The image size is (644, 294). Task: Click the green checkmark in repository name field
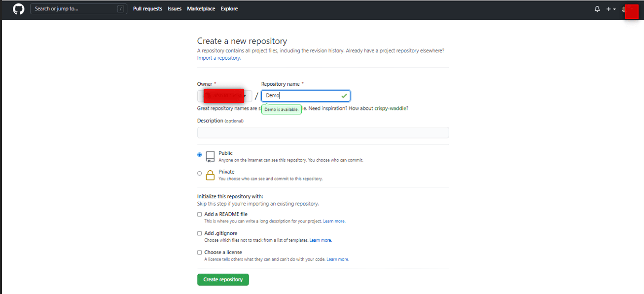point(344,96)
